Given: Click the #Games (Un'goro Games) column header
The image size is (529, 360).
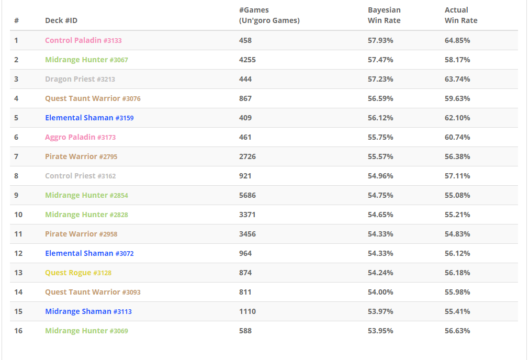Looking at the screenshot, I should 269,15.
